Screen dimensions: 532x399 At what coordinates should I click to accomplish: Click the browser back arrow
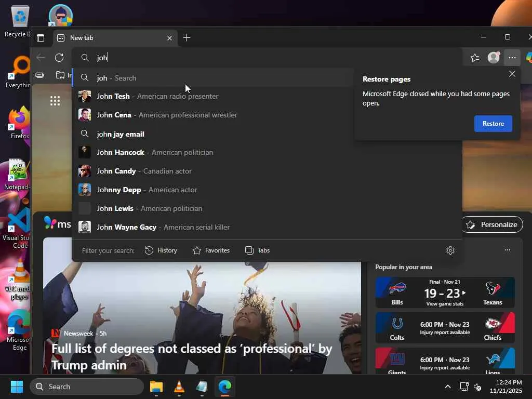(x=41, y=58)
